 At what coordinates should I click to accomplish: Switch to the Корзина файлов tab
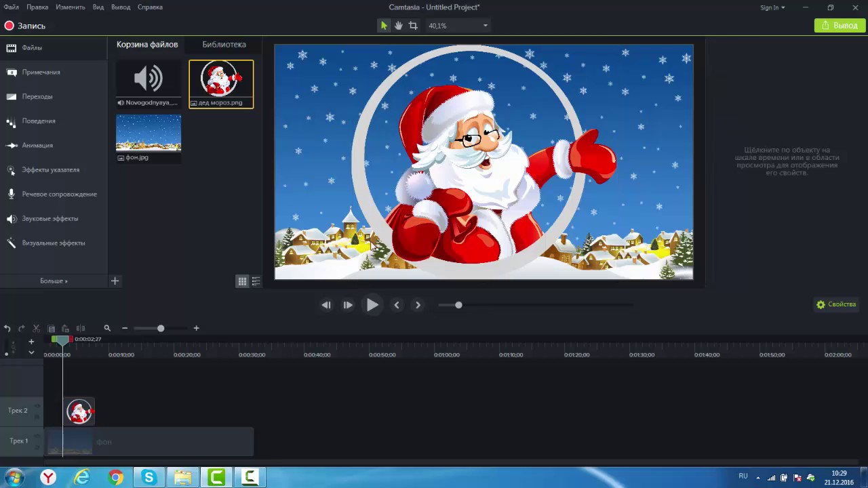point(147,45)
